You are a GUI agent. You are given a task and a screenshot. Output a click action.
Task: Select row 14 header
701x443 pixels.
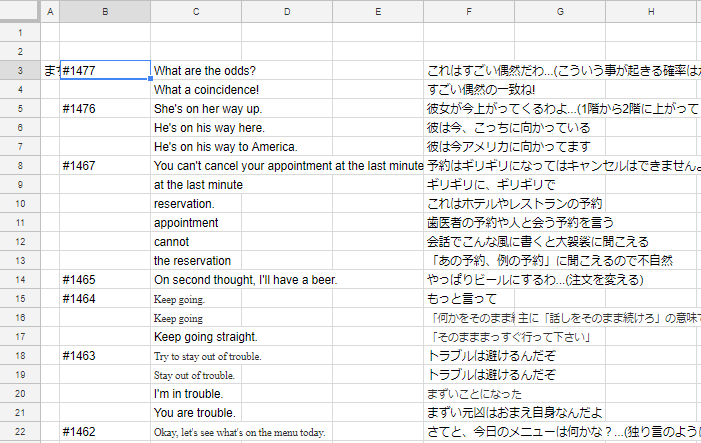point(20,280)
